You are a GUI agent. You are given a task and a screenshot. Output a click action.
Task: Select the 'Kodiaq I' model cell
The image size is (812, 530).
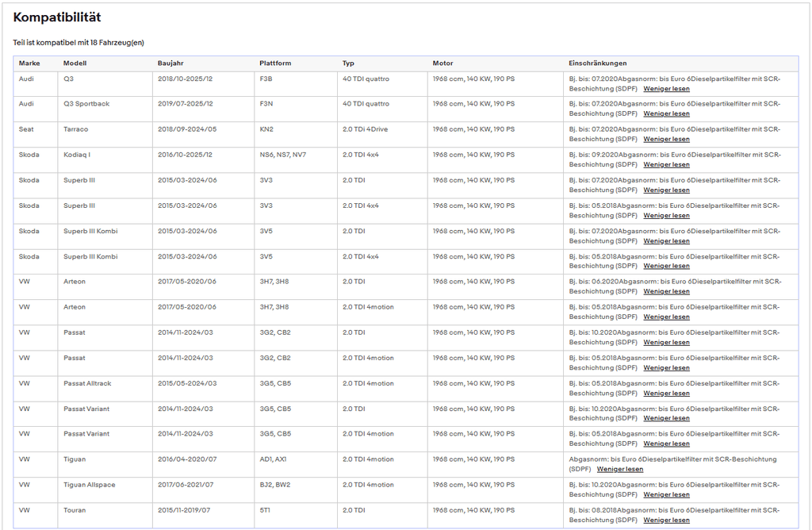[77, 155]
